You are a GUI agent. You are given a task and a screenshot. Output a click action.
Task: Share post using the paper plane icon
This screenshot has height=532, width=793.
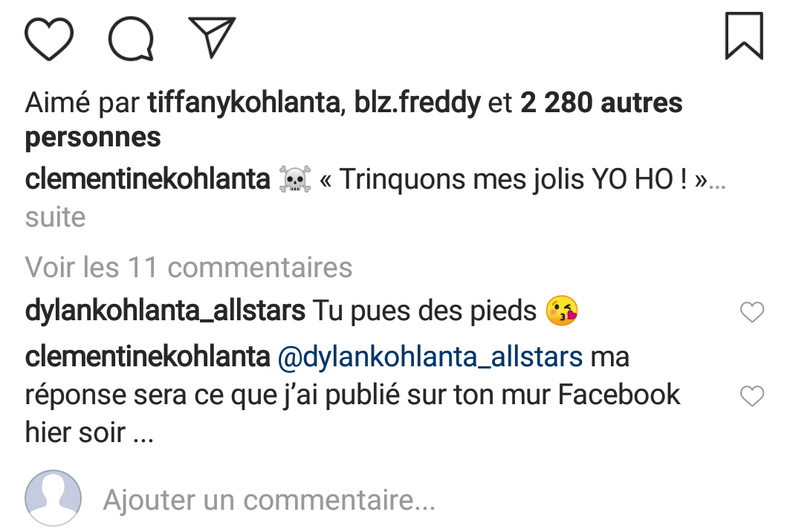point(212,37)
